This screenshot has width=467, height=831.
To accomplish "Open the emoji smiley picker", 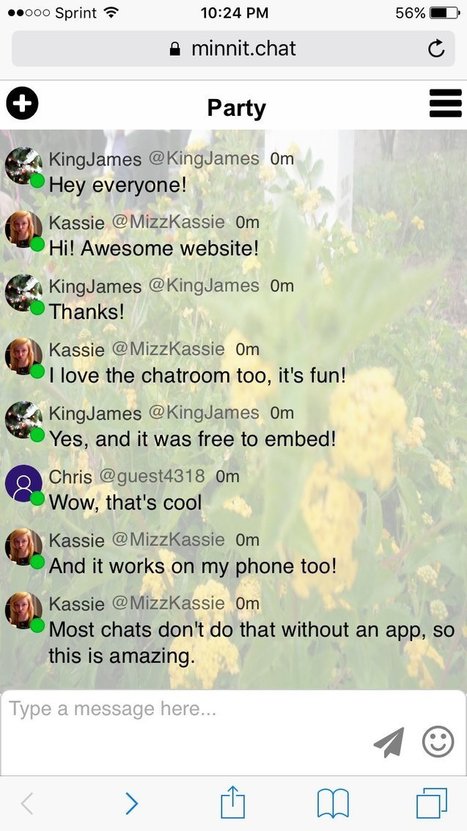I will pyautogui.click(x=438, y=741).
